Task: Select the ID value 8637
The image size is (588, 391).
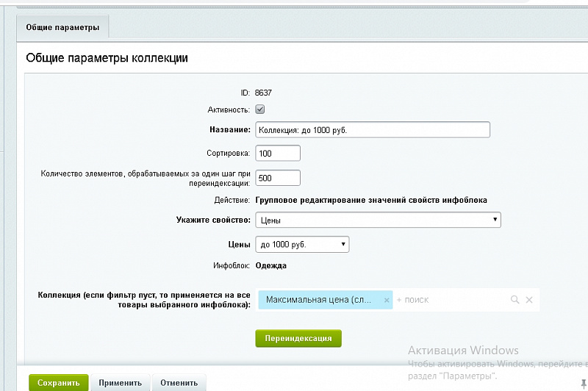Action: [x=263, y=93]
